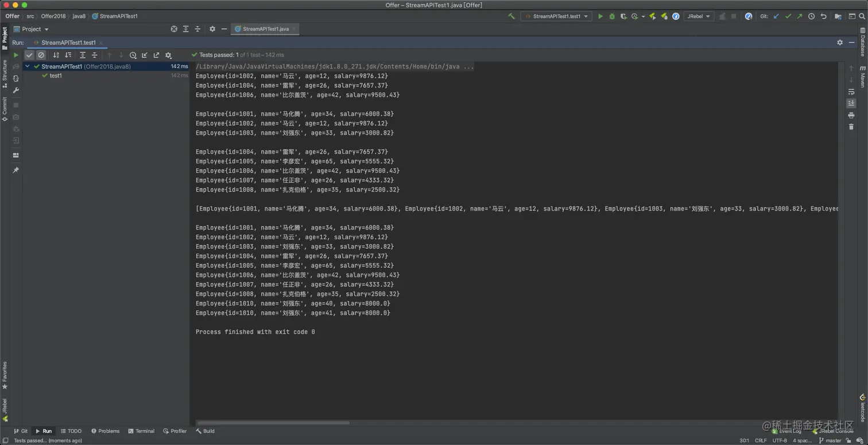The height and width of the screenshot is (445, 868).
Task: Run StreamAPITest1.test1 with the green play button
Action: 600,17
